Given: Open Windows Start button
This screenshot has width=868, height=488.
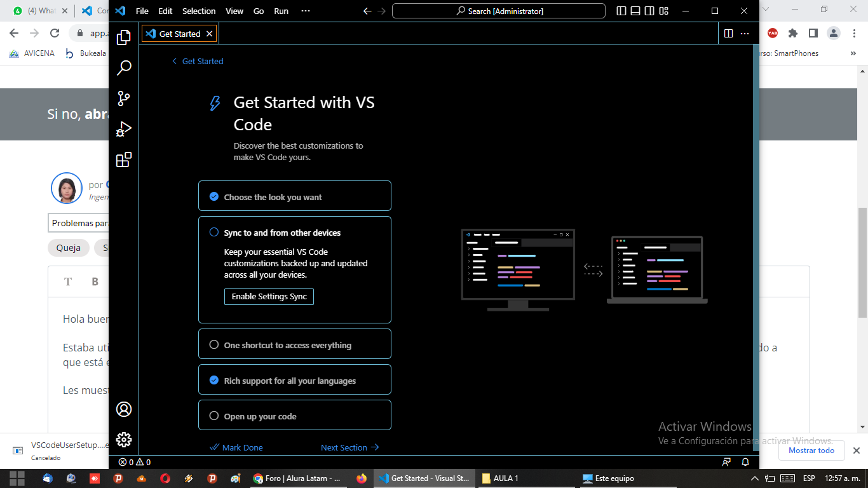Looking at the screenshot, I should tap(17, 478).
